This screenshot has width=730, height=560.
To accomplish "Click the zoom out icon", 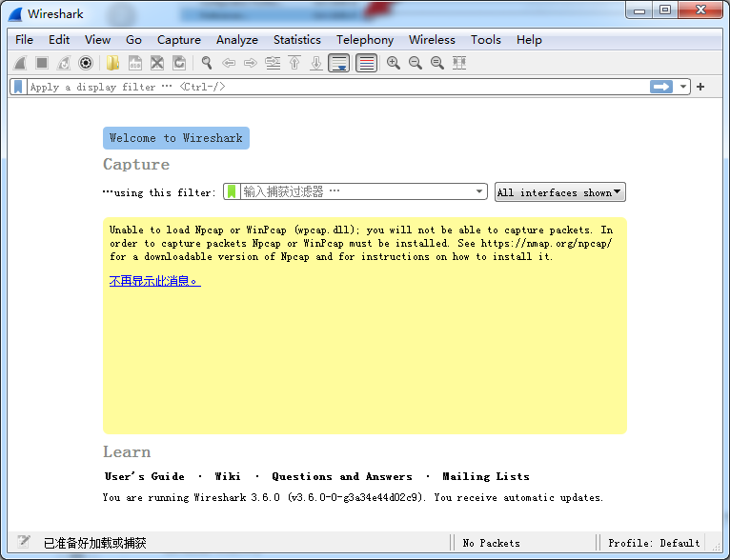I will click(416, 63).
